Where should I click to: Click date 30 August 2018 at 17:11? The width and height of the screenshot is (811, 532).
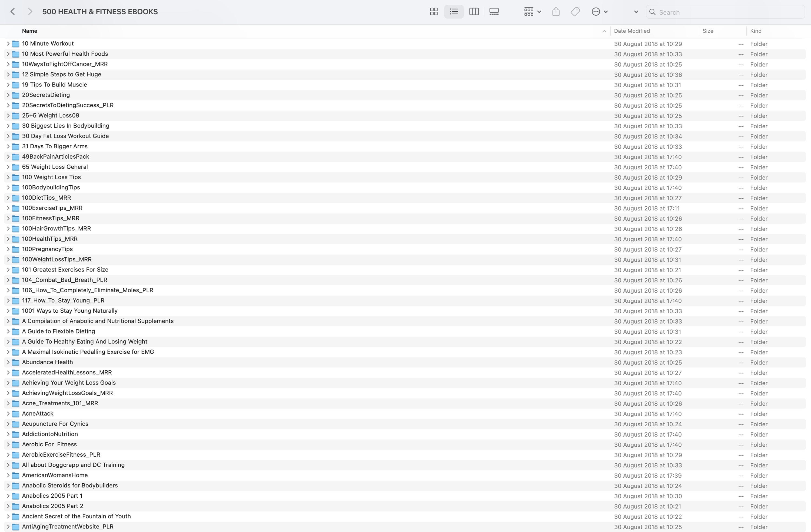[647, 208]
